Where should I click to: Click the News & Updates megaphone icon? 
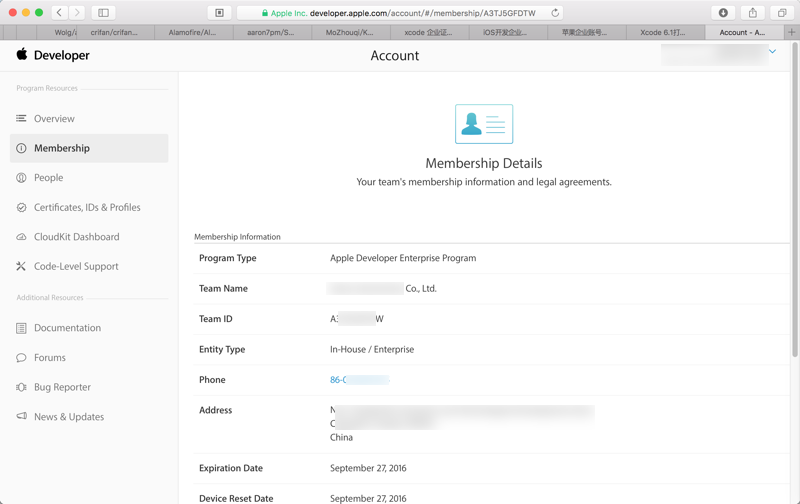point(21,416)
